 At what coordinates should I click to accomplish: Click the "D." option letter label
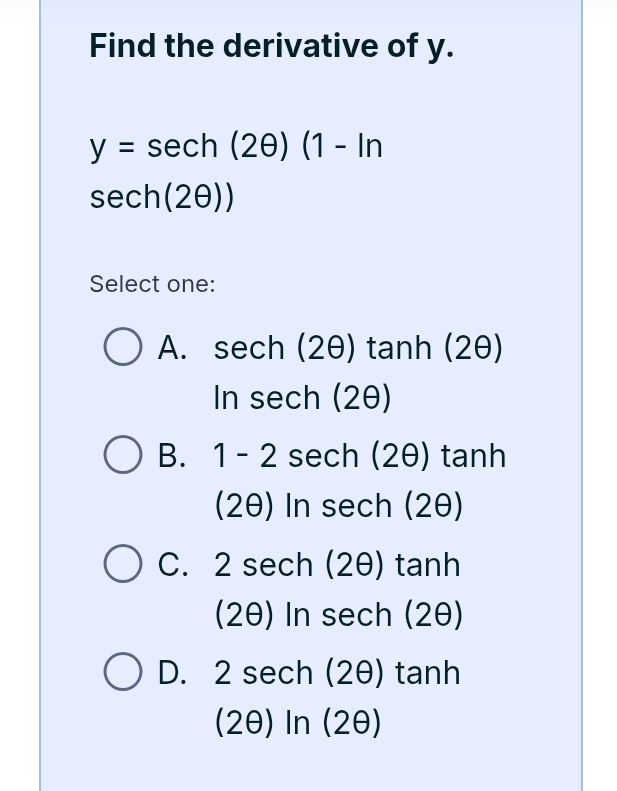174,673
